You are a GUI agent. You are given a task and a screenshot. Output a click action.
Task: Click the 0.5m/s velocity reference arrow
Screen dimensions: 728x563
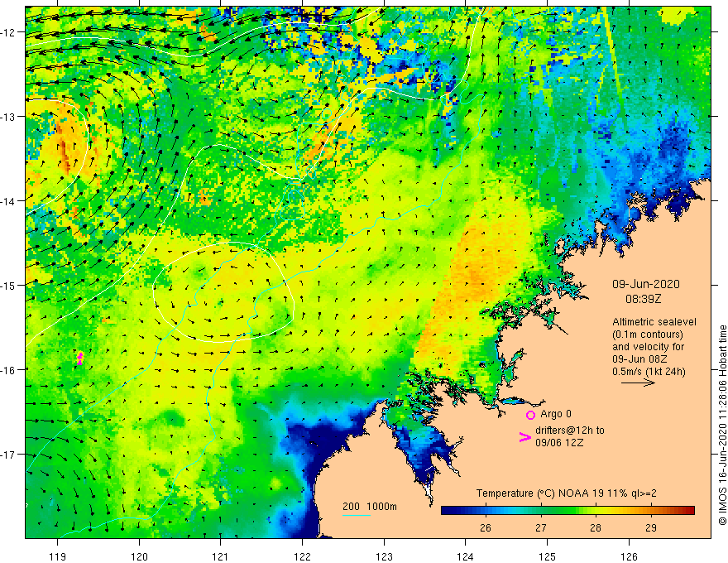click(639, 383)
